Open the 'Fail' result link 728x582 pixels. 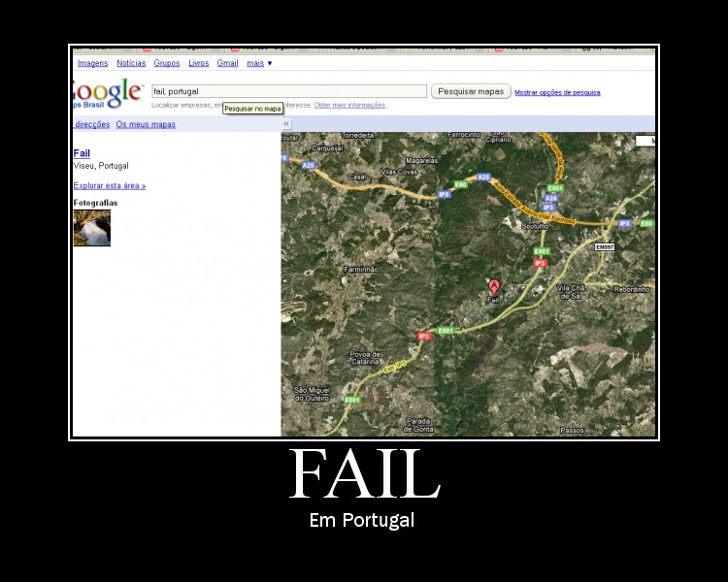(x=82, y=153)
